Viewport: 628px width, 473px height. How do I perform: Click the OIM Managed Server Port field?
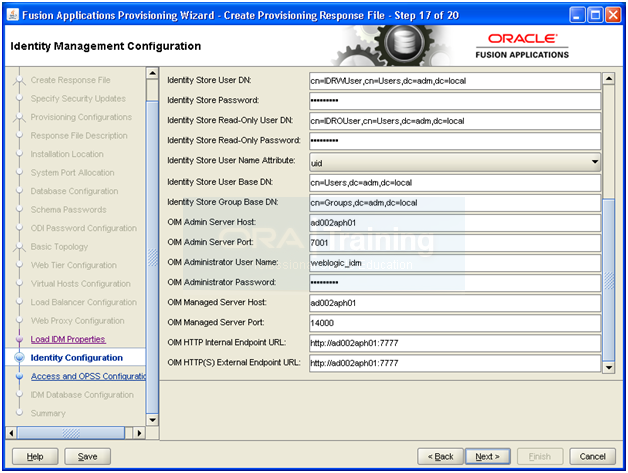pos(455,323)
